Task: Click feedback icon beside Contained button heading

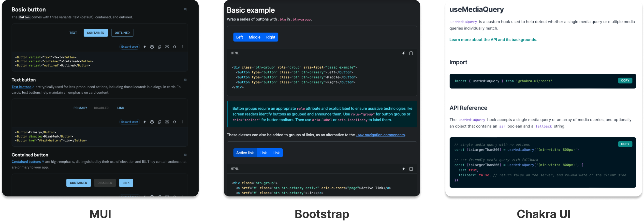Action: click(x=185, y=155)
